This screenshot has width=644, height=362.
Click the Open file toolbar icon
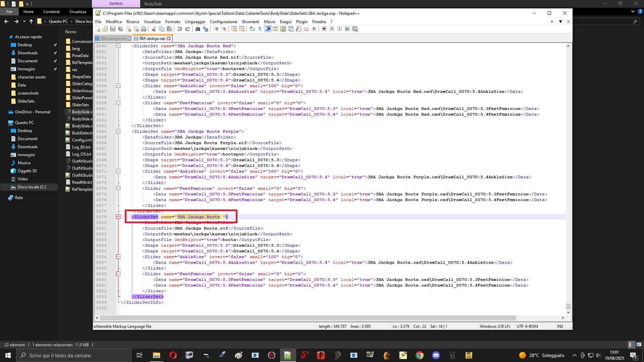[105, 29]
